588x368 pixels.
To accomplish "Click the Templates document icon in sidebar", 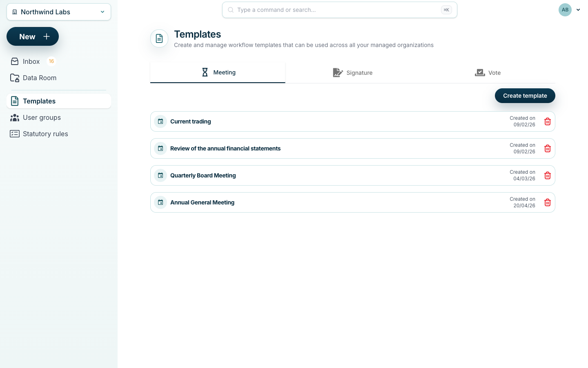I will (x=15, y=101).
